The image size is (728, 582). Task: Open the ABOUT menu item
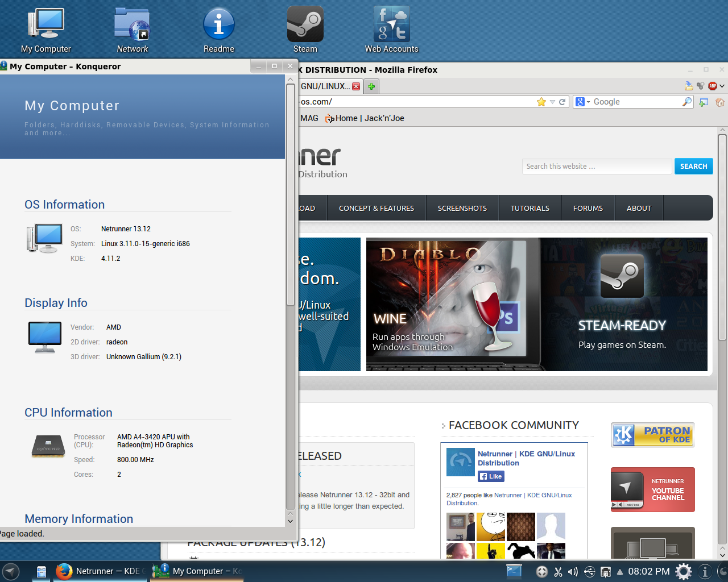coord(639,209)
